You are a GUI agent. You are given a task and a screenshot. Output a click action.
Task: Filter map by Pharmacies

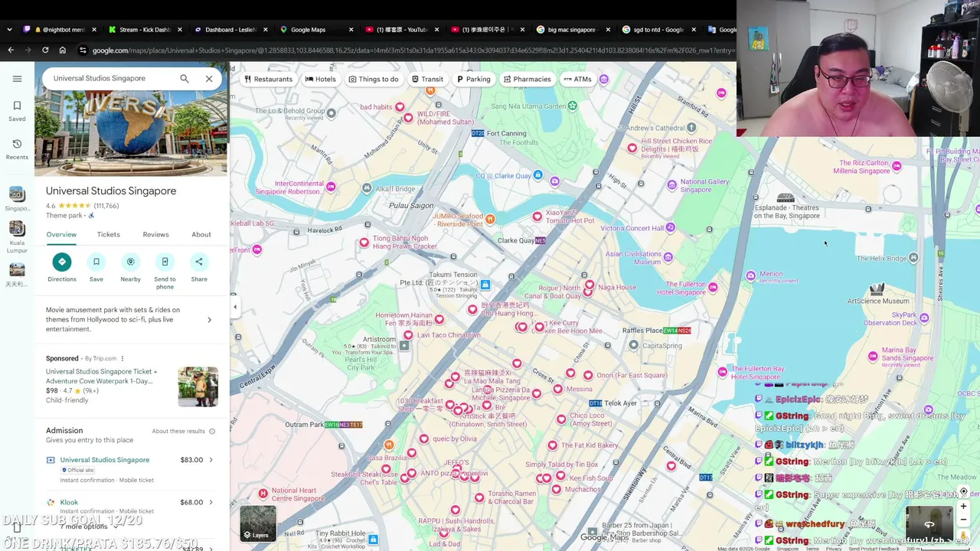(x=527, y=79)
